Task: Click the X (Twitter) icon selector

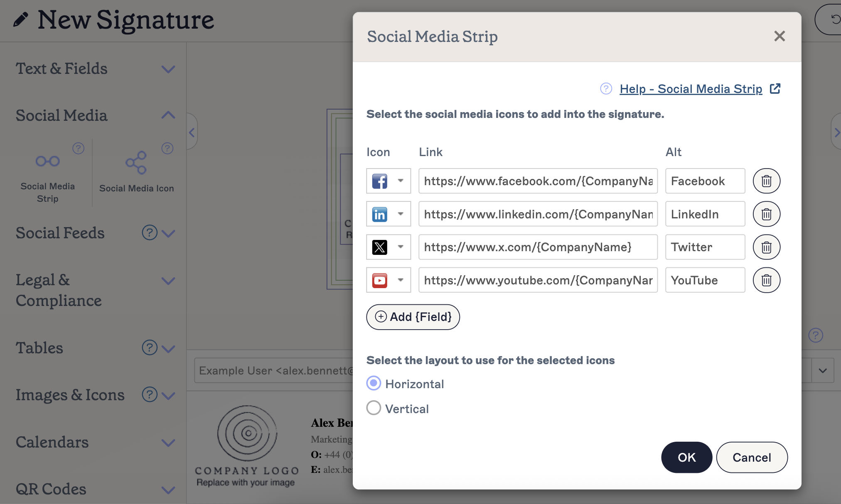Action: click(380, 247)
